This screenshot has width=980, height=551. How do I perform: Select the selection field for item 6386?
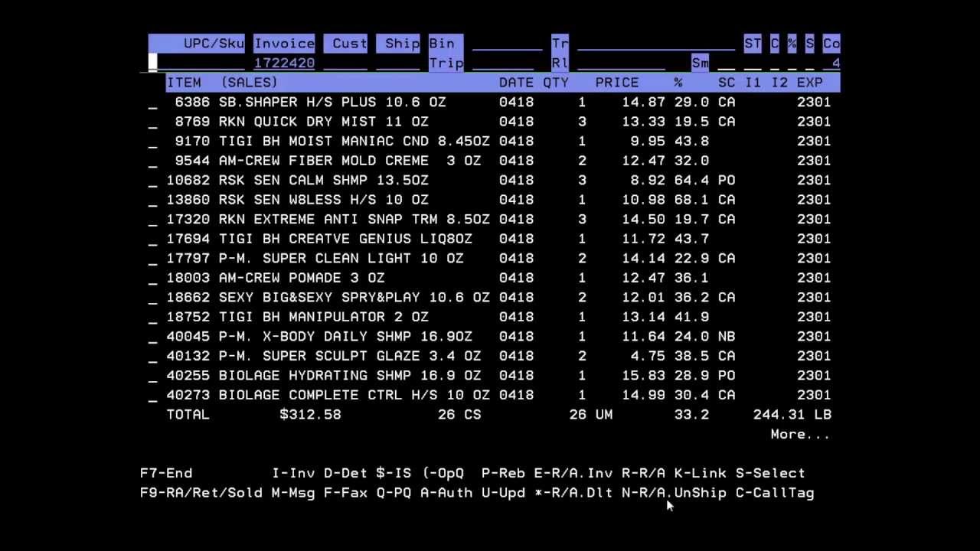pyautogui.click(x=152, y=103)
